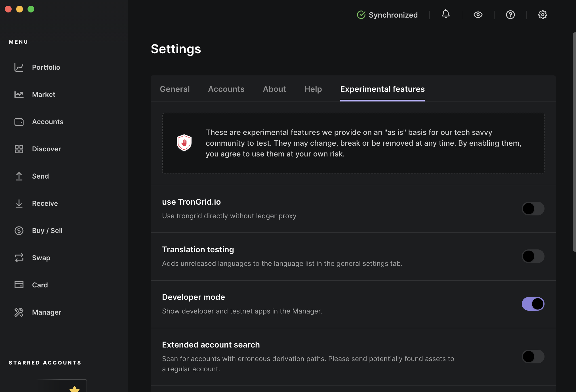Turn on Translation testing
The width and height of the screenshot is (576, 392).
[533, 256]
